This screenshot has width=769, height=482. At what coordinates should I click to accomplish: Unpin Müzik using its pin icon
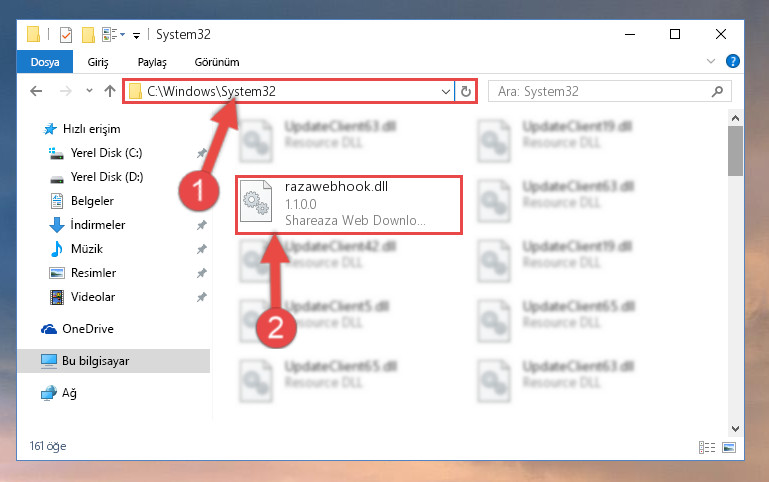(x=202, y=249)
